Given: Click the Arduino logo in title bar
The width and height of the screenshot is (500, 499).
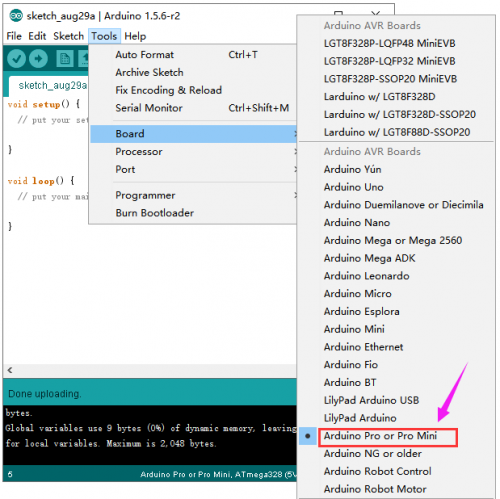Looking at the screenshot, I should click(16, 16).
